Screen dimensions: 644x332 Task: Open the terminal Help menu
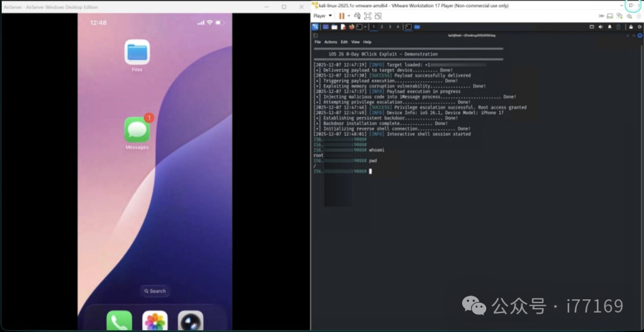click(x=367, y=42)
